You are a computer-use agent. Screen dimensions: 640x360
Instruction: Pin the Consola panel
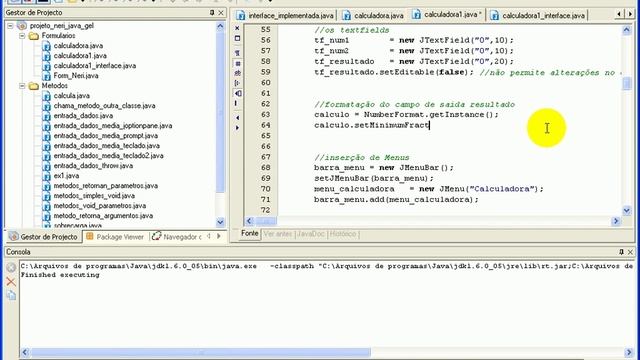(621, 252)
